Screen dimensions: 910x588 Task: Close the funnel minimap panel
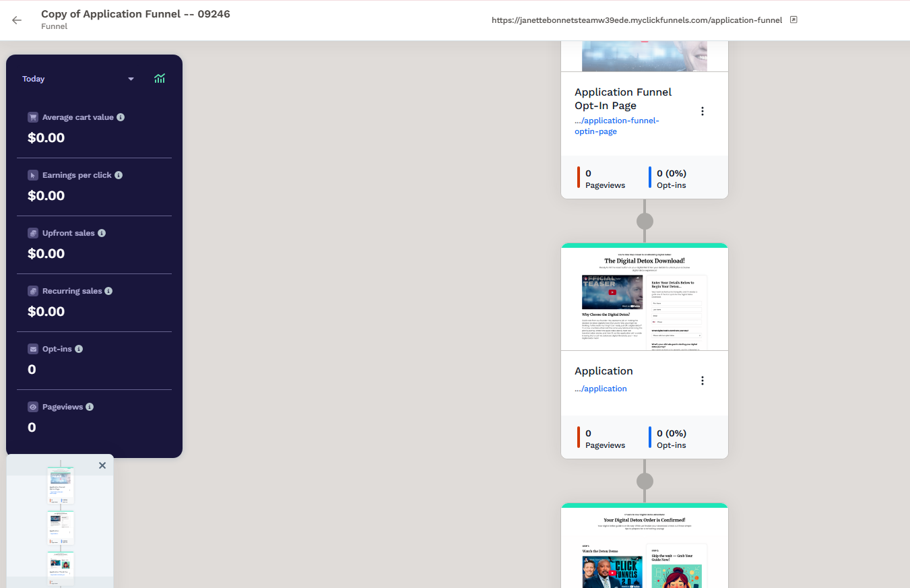tap(102, 465)
